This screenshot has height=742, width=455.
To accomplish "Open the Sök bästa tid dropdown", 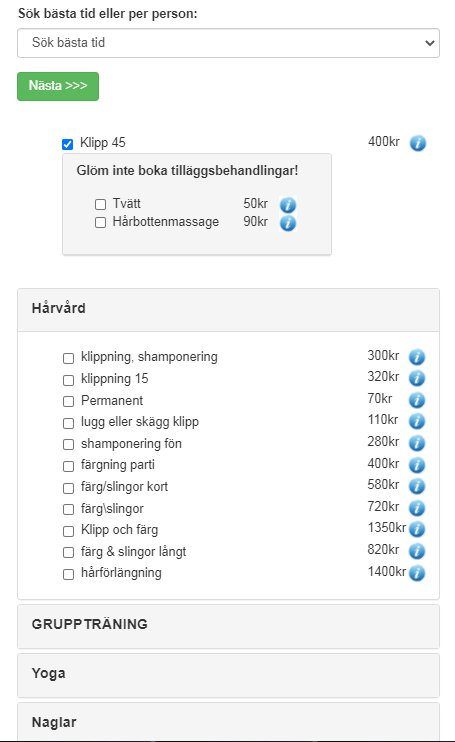I will [228, 43].
